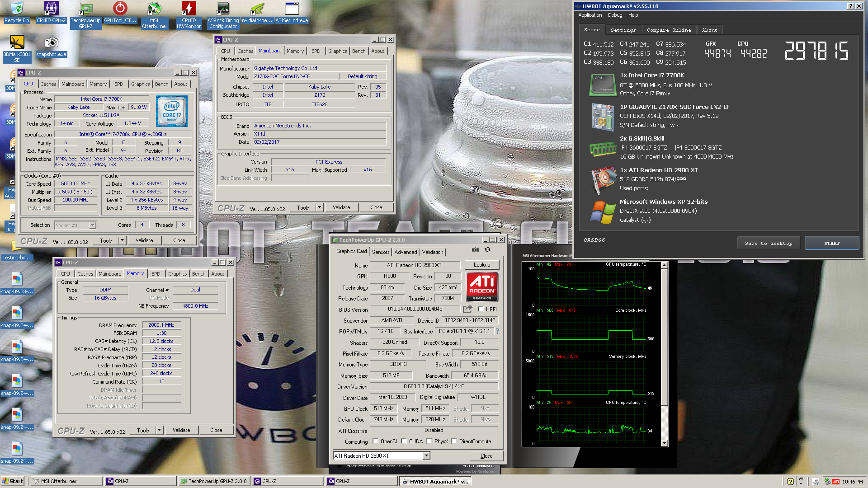Image resolution: width=868 pixels, height=488 pixels.
Task: Open MSI Afterburner desktop shortcut
Action: pyautogui.click(x=154, y=15)
